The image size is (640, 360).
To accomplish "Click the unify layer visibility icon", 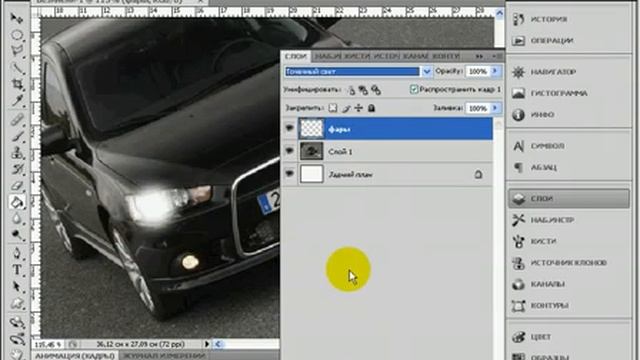I will click(x=363, y=90).
